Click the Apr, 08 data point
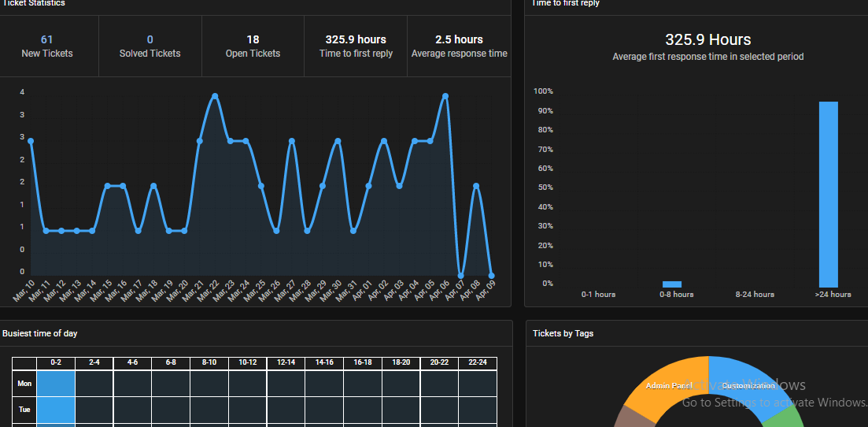Screen dimensions: 868x427 coord(476,186)
